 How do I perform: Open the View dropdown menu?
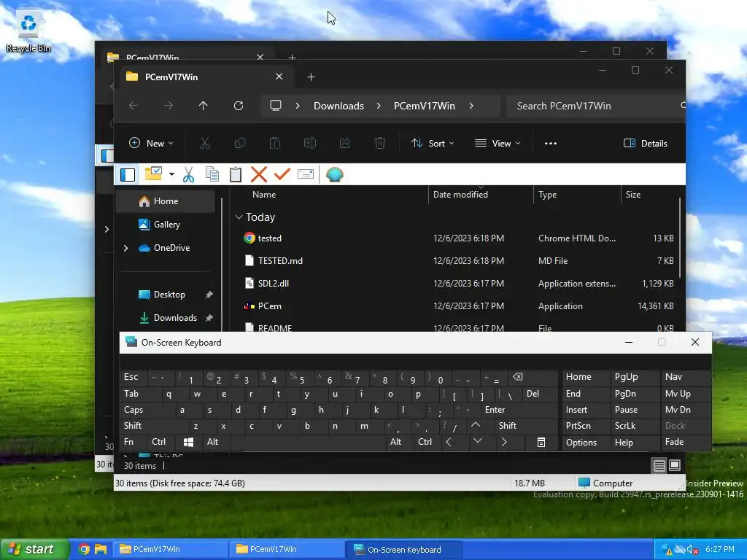(498, 144)
